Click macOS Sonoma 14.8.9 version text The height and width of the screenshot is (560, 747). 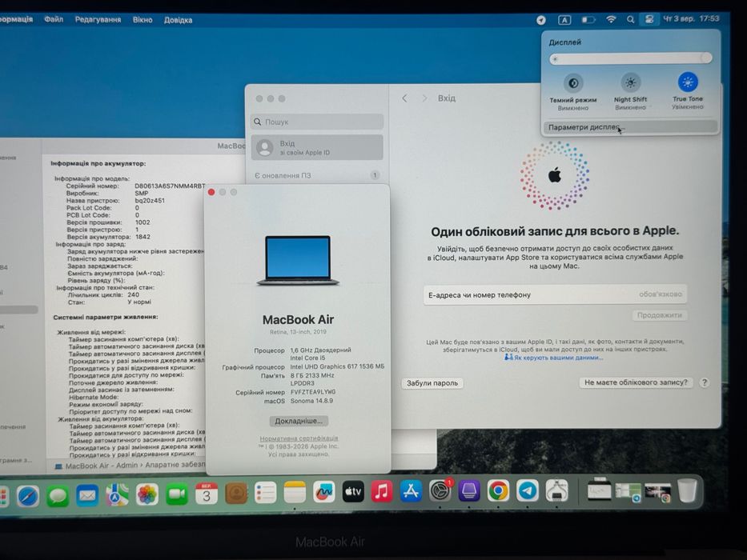[311, 401]
